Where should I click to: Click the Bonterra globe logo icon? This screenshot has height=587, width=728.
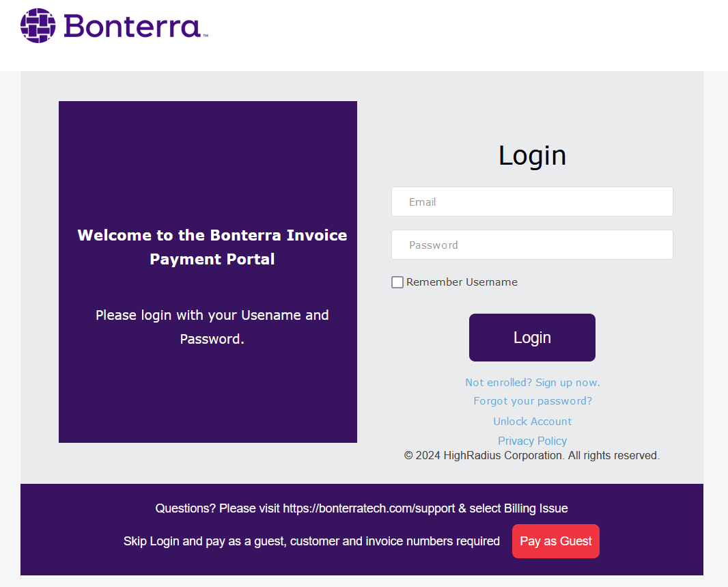pos(38,25)
